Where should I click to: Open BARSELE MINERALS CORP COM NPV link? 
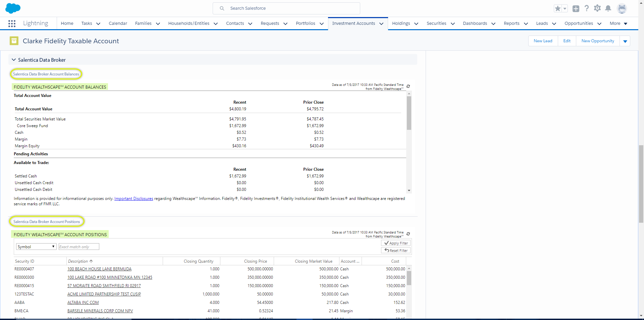100,311
